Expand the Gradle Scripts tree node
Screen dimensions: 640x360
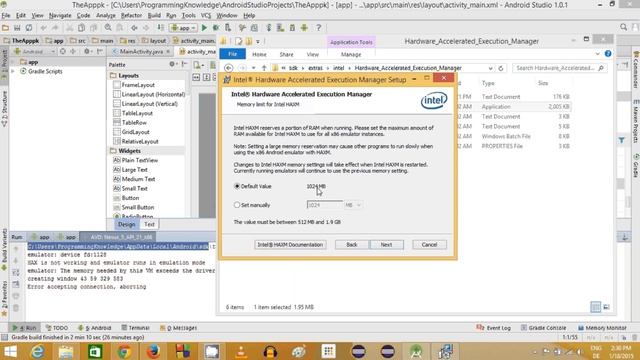coord(13,71)
